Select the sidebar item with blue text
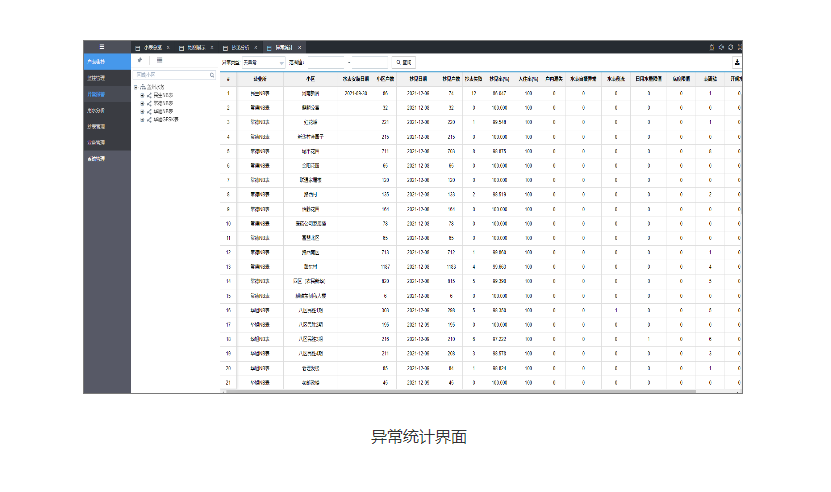Image resolution: width=831 pixels, height=492 pixels. point(107,94)
